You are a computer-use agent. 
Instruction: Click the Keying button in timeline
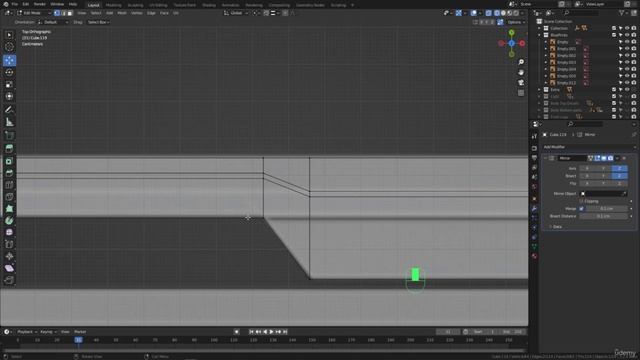click(x=48, y=332)
